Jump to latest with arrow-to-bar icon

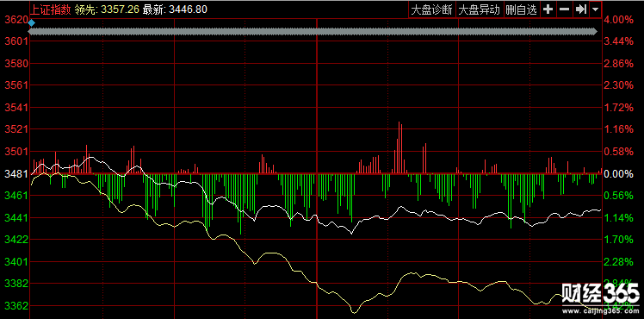[581, 9]
